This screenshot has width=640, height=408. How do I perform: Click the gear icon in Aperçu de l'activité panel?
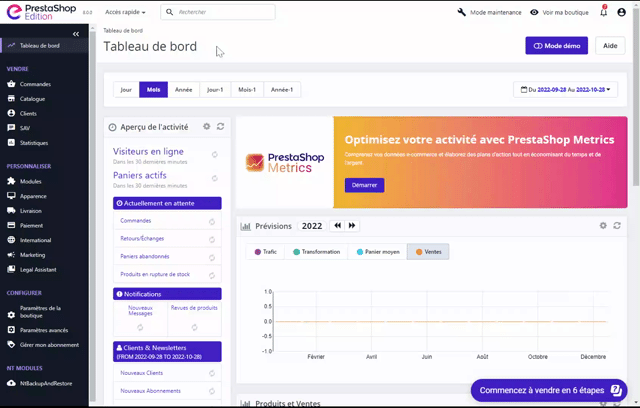[207, 126]
